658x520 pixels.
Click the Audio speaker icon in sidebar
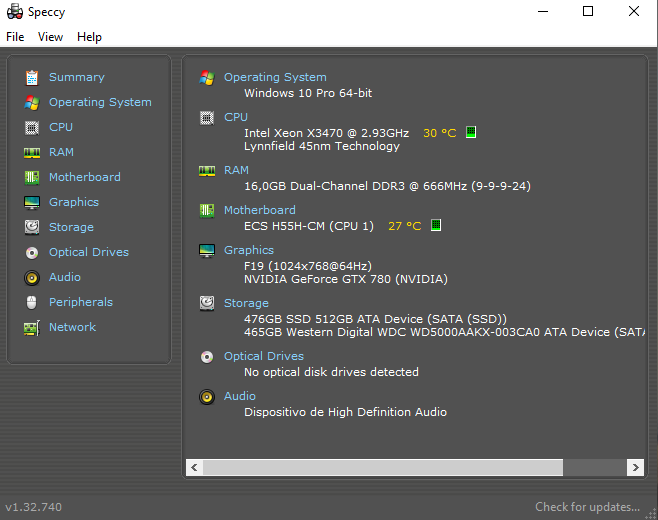(x=32, y=278)
